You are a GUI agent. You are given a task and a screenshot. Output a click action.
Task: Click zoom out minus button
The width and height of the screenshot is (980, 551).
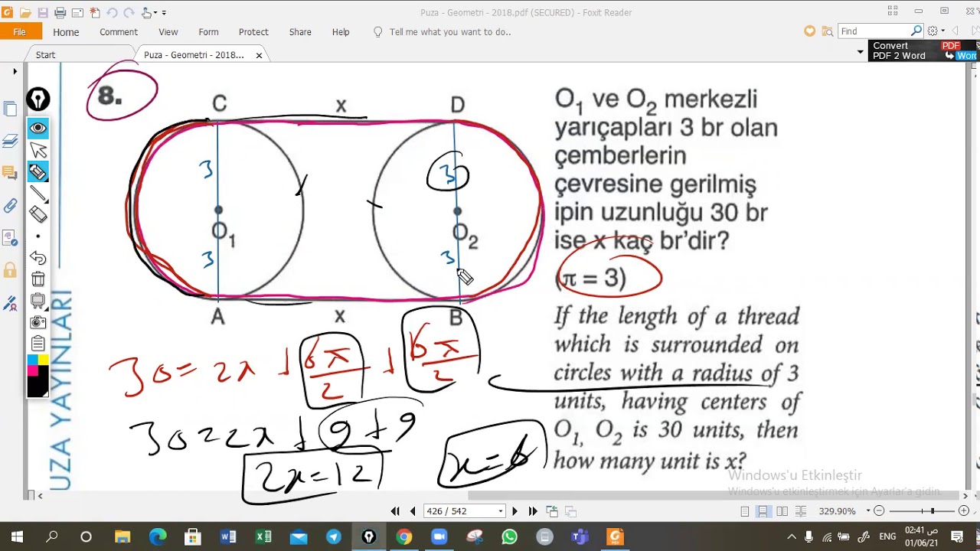[879, 511]
